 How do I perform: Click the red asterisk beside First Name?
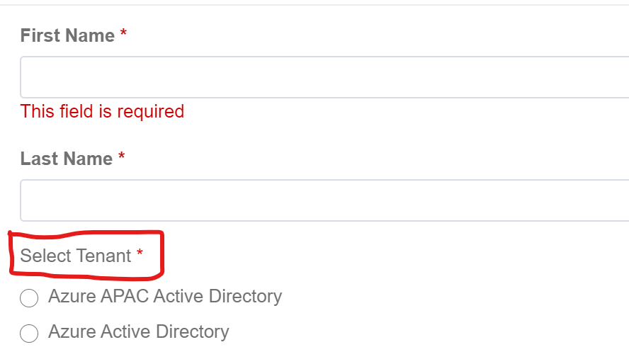coord(123,33)
